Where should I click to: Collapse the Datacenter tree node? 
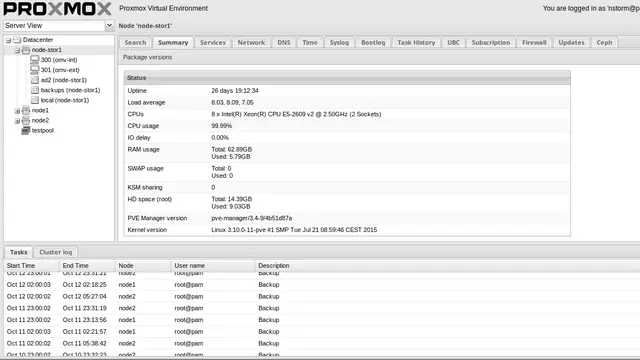pos(8,40)
